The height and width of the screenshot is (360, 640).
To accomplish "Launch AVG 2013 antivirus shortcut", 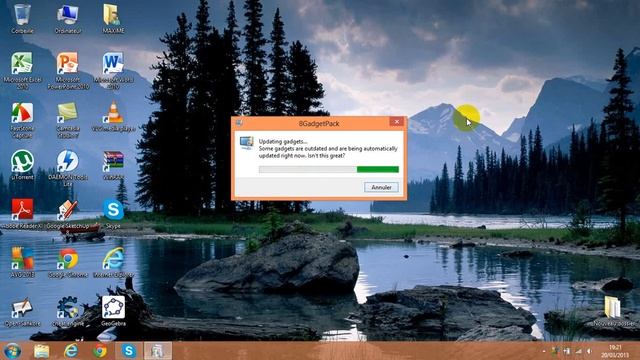I will coord(22,262).
